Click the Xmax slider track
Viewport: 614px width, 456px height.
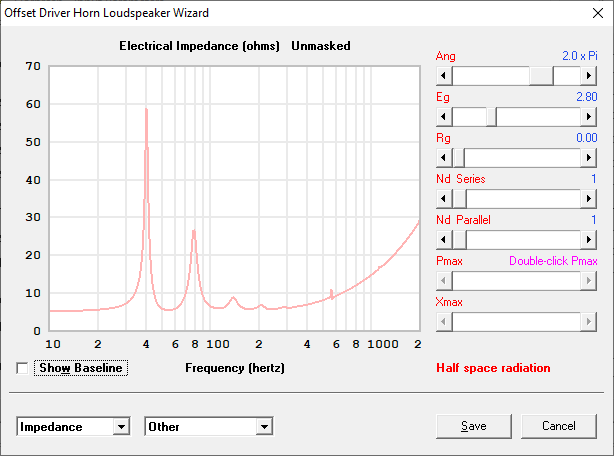[516, 322]
